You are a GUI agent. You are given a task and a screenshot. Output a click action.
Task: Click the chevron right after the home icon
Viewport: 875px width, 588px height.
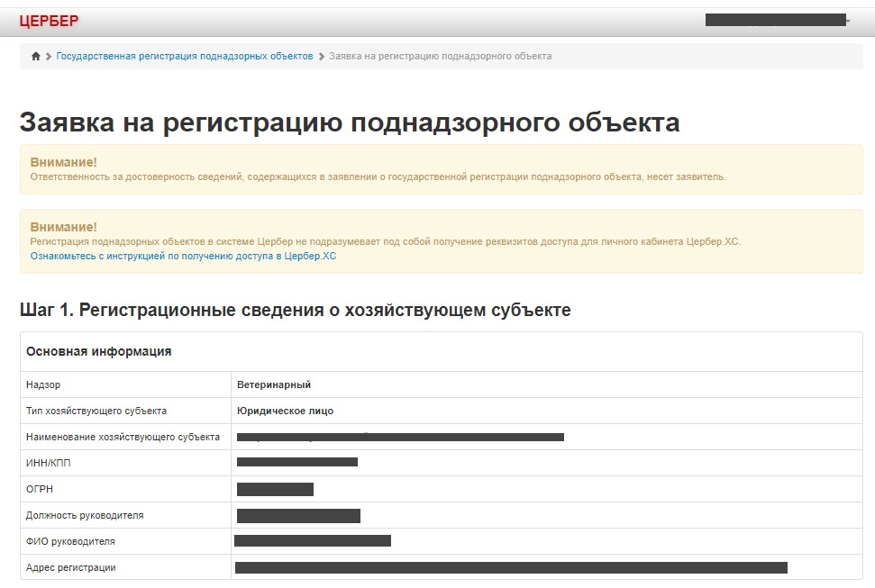click(49, 57)
